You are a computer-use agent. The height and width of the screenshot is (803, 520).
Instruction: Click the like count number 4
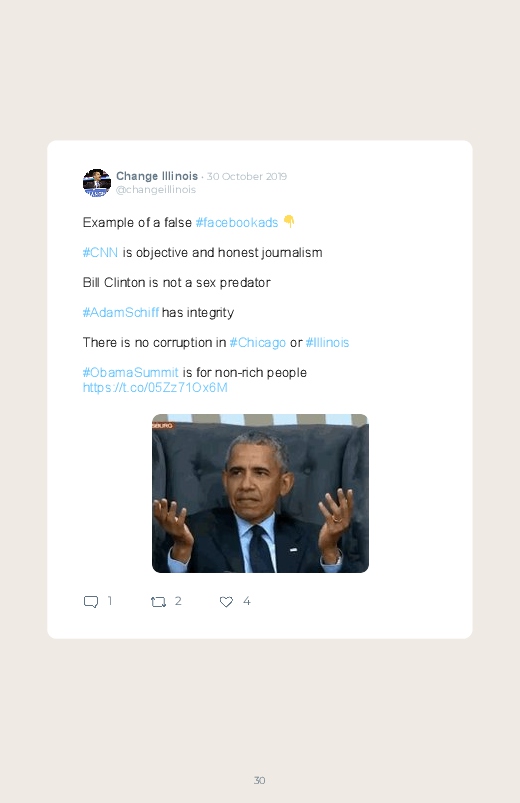tap(246, 601)
